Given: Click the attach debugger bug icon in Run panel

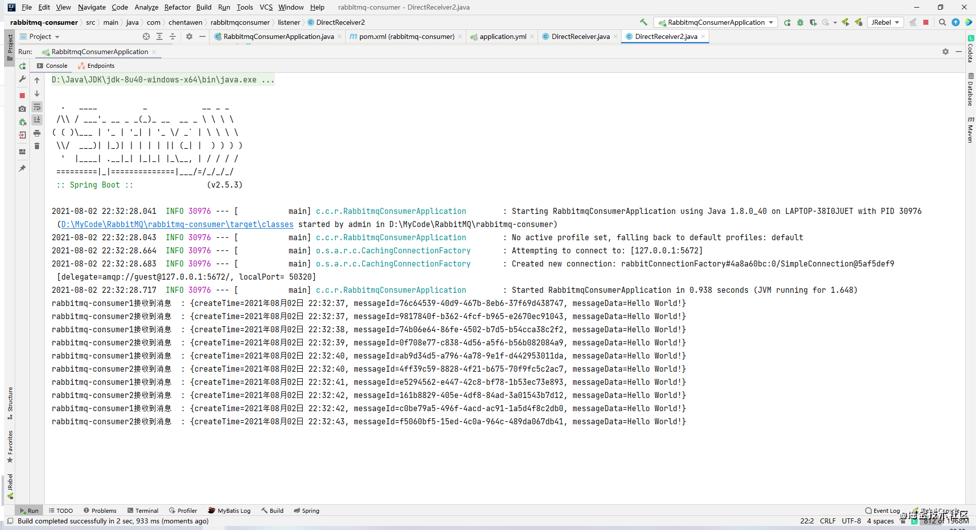Looking at the screenshot, I should pyautogui.click(x=22, y=122).
